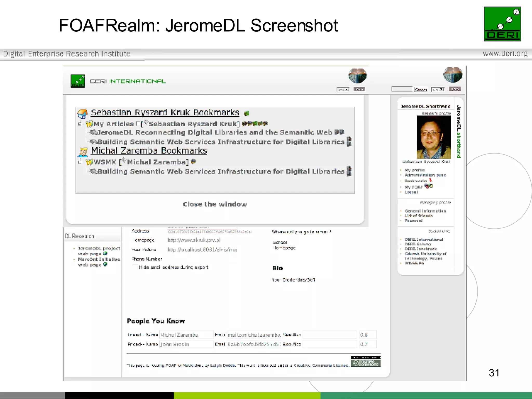Click the Email field in the Michal Zaremba row
This screenshot has height=399, width=532.
254,335
